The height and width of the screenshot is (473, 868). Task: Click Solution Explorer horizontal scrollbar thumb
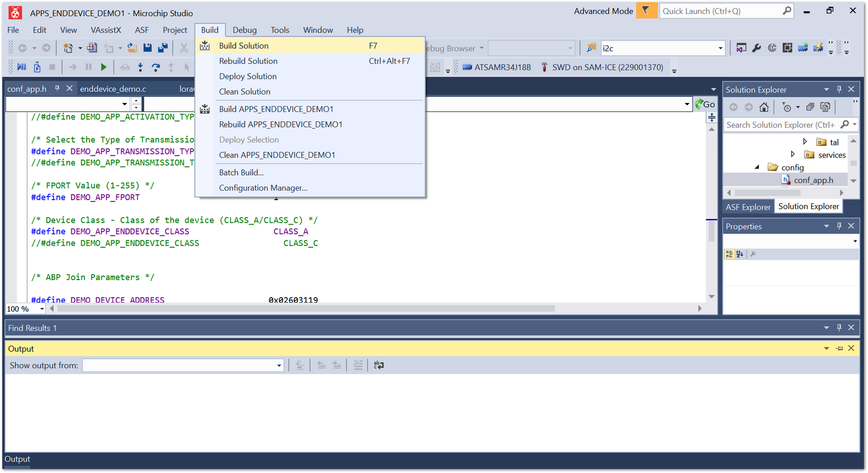click(x=767, y=193)
